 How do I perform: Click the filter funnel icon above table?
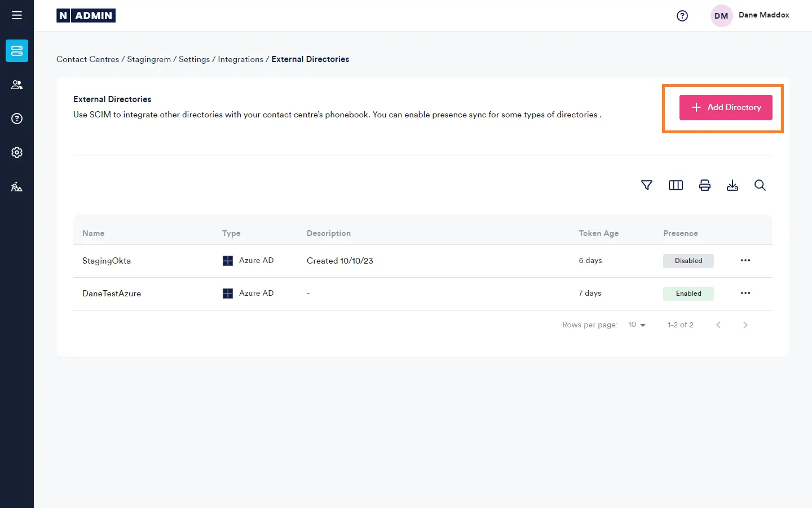tap(647, 185)
